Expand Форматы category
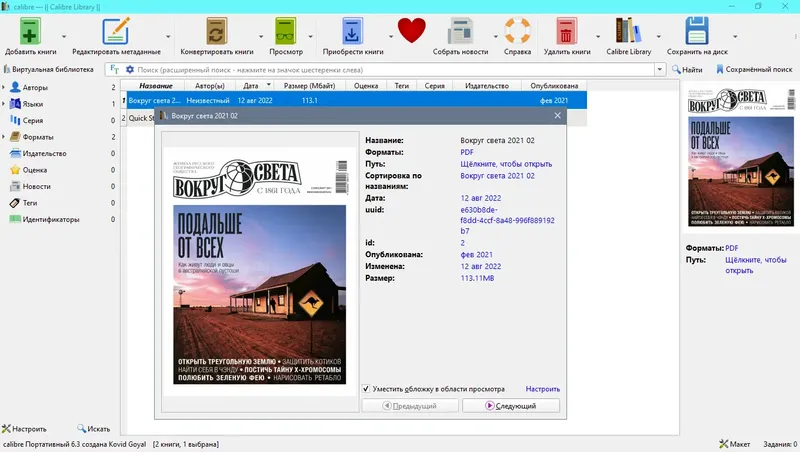The width and height of the screenshot is (800, 452). (4, 137)
